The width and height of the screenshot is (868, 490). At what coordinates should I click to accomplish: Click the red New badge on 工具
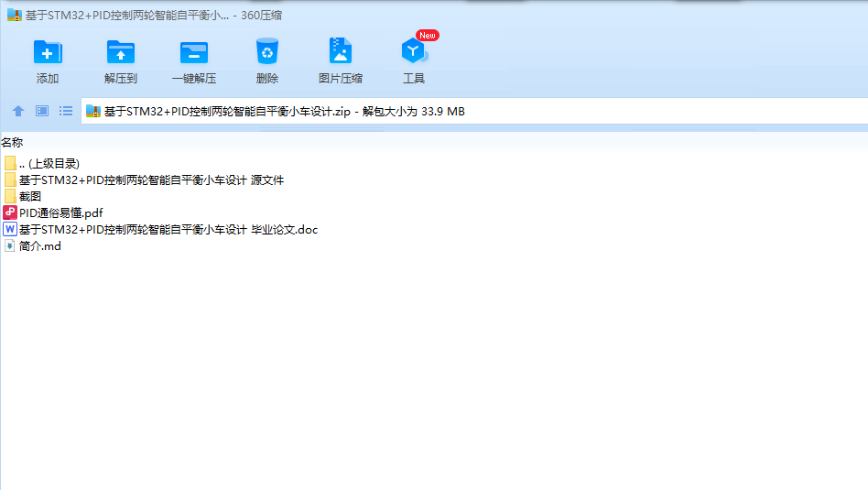[428, 36]
